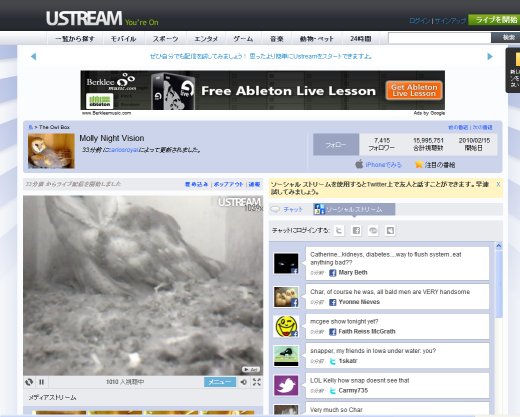Click the live video picture

click(143, 285)
